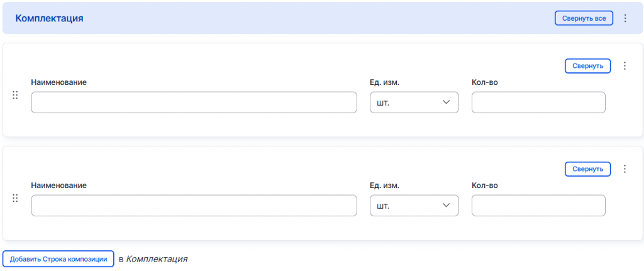
Task: Click the first row's "Ед. изм." label
Action: point(385,82)
